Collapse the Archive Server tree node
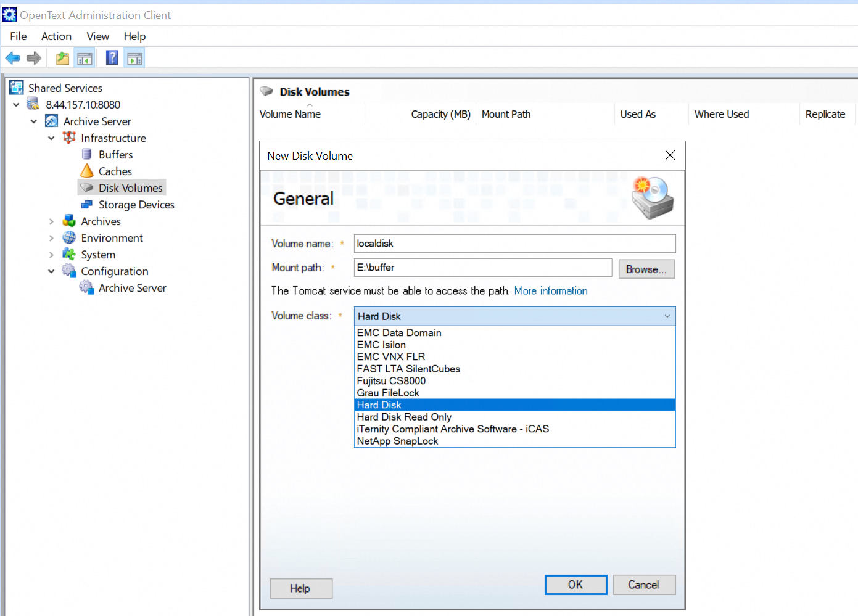858x616 pixels. [x=34, y=121]
